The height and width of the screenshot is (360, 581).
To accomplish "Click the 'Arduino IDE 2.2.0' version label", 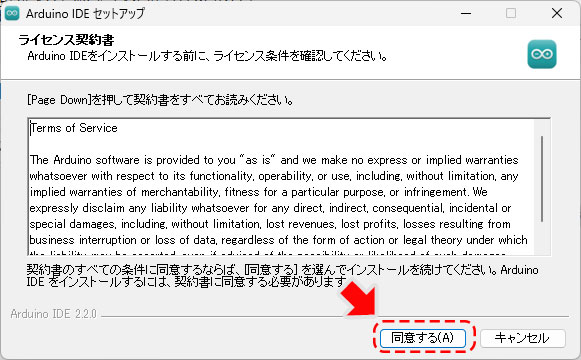I will click(x=54, y=314).
